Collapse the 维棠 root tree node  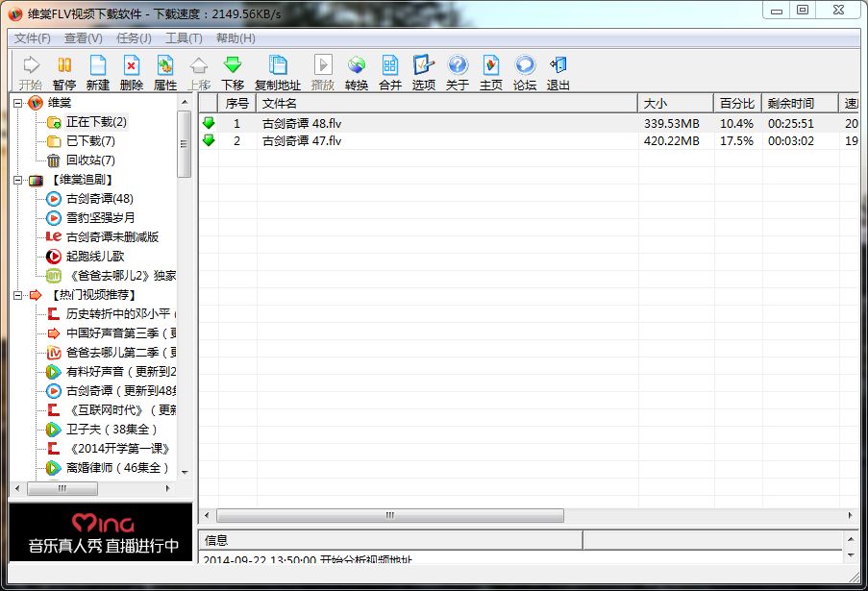point(18,103)
